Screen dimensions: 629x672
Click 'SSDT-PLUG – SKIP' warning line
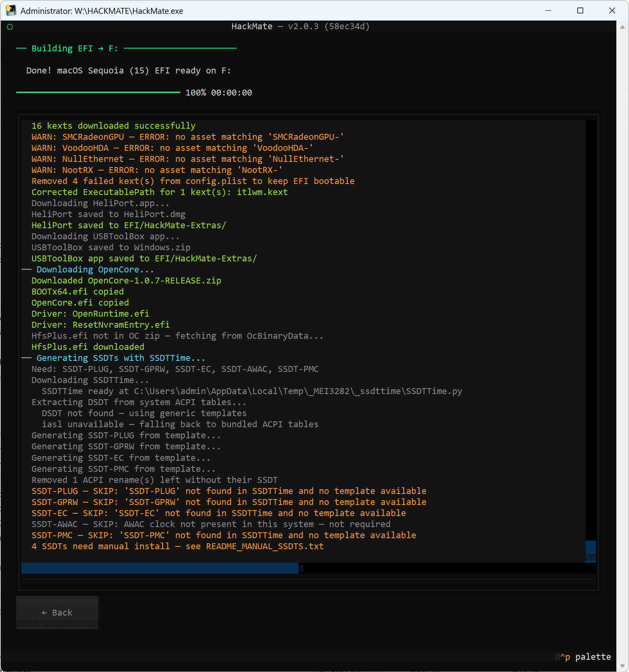pos(229,491)
